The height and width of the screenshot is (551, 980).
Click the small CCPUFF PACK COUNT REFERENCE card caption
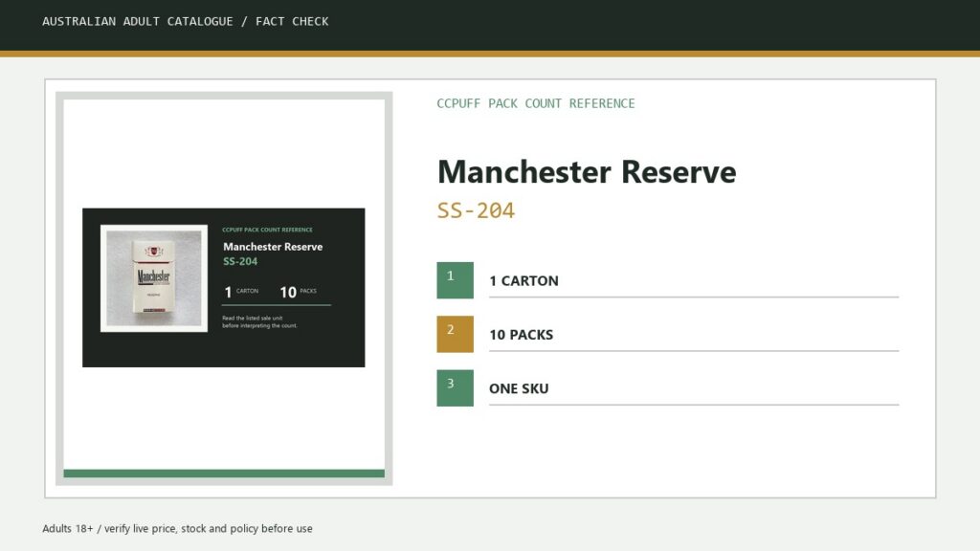[x=268, y=230]
